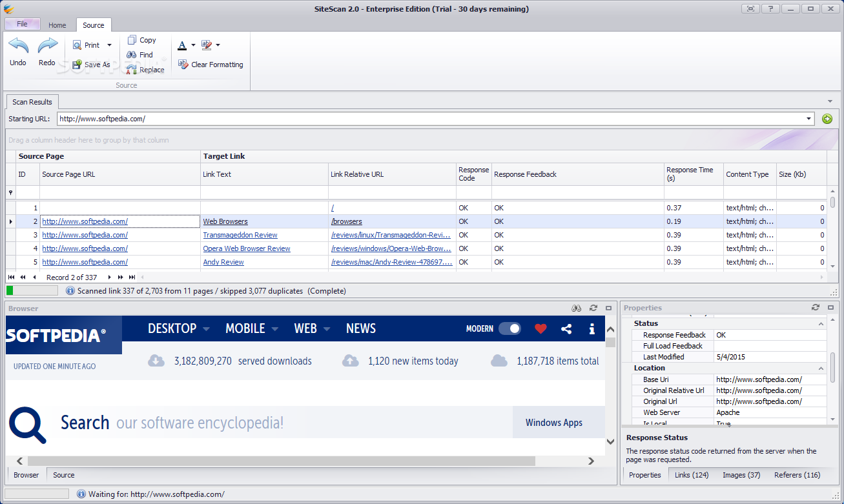The width and height of the screenshot is (844, 504).
Task: Click the heart icon on Softpedia page
Action: coord(540,328)
